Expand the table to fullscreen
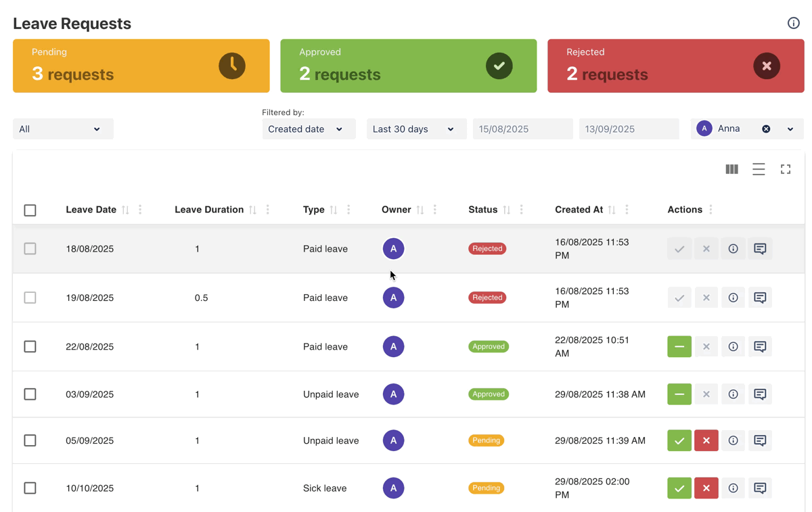812x512 pixels. point(786,169)
